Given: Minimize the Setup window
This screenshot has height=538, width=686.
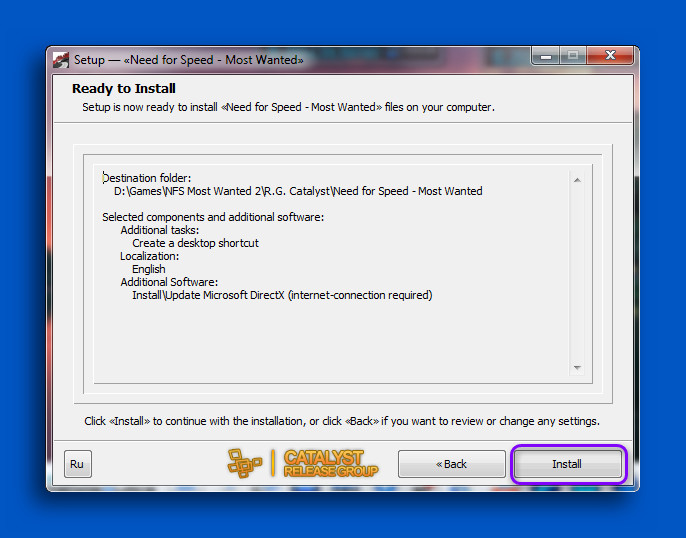Looking at the screenshot, I should point(544,57).
